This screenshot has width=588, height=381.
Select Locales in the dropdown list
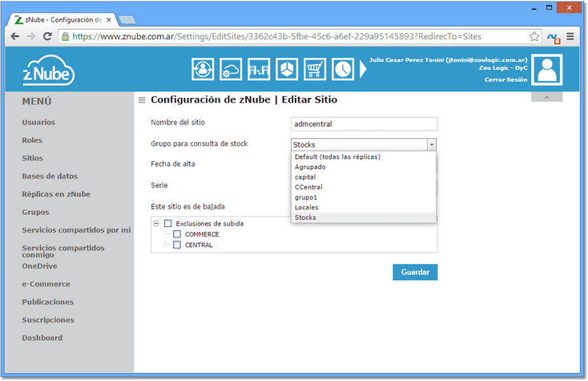coord(364,208)
